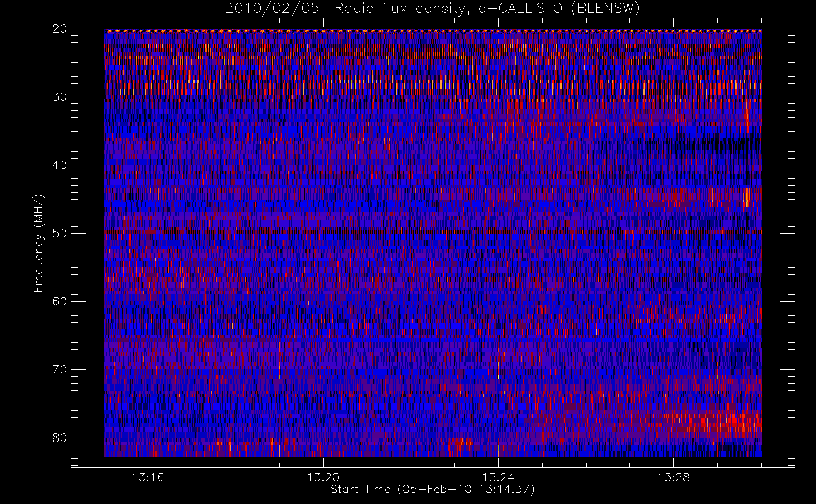This screenshot has width=816, height=504.
Task: Click the 13:28 time tick label
Action: coord(674,477)
